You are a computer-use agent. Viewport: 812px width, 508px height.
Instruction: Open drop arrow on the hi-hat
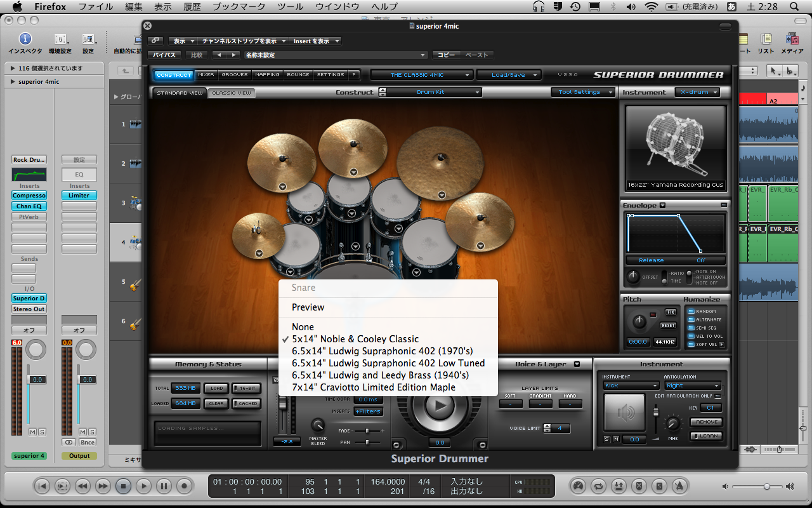259,253
